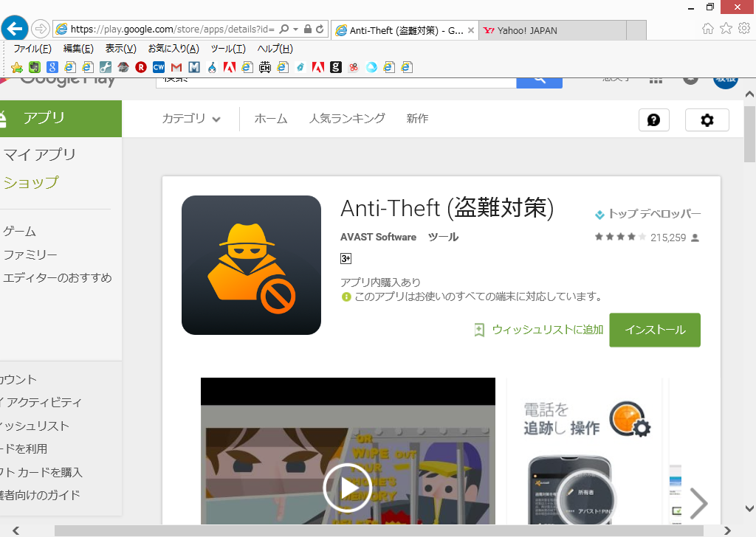Image resolution: width=756 pixels, height=537 pixels.
Task: Open 人気ランキング tab
Action: pos(347,119)
